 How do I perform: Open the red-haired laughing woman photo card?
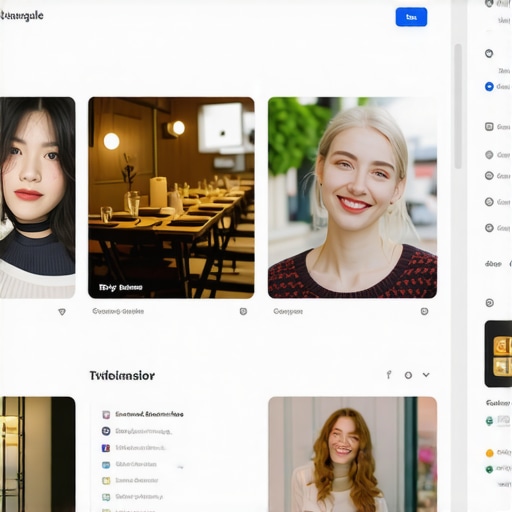click(352, 454)
